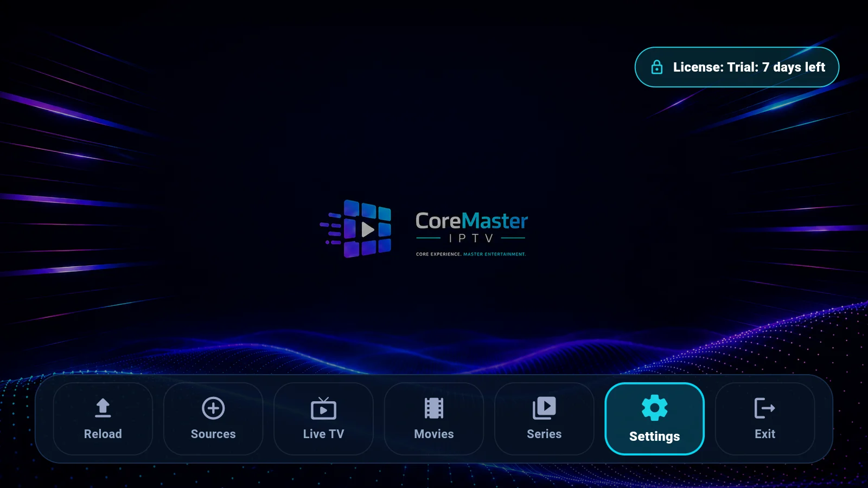Click the CoreMaster IPTV logo

pyautogui.click(x=423, y=229)
